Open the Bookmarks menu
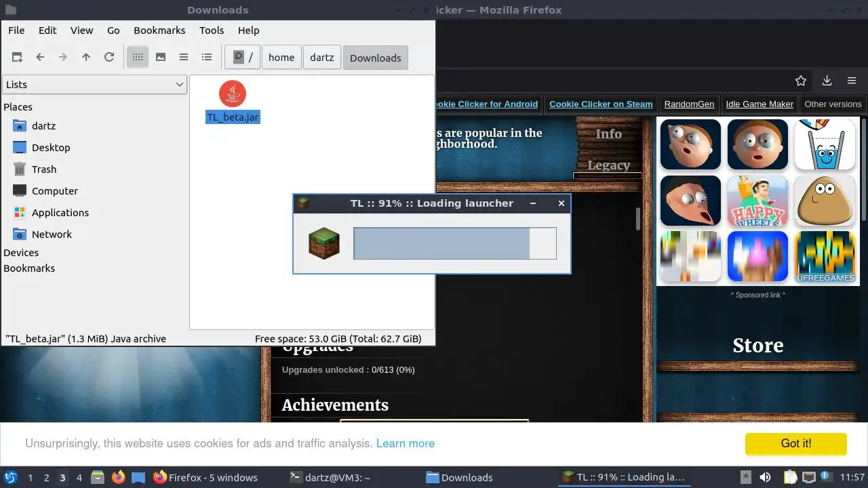This screenshot has height=488, width=868. [159, 30]
